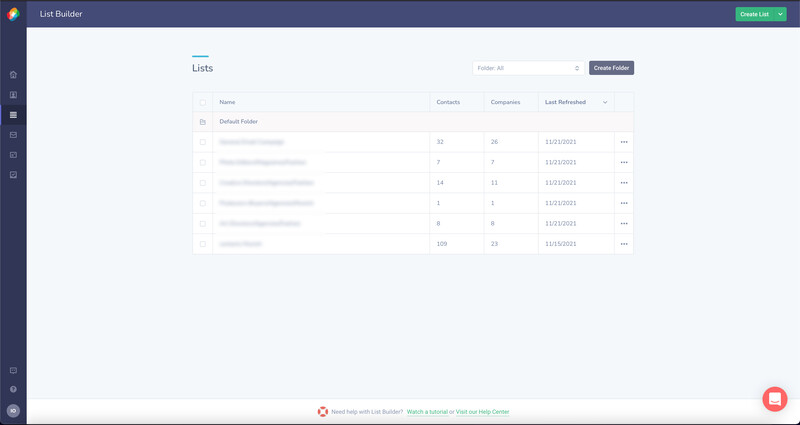This screenshot has height=425, width=800.
Task: Check the box for the 32-contacts list
Action: tap(203, 142)
